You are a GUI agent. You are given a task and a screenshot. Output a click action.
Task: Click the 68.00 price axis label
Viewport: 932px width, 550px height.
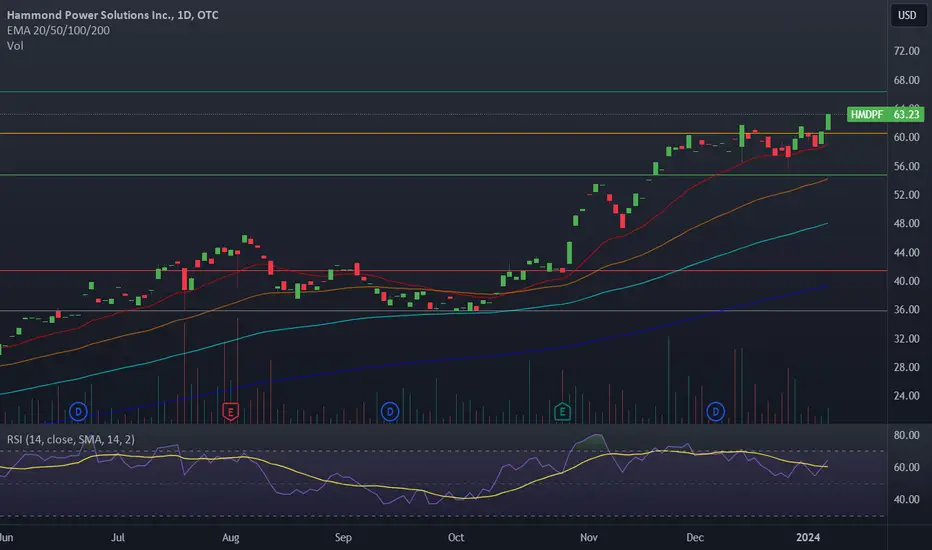tap(906, 80)
